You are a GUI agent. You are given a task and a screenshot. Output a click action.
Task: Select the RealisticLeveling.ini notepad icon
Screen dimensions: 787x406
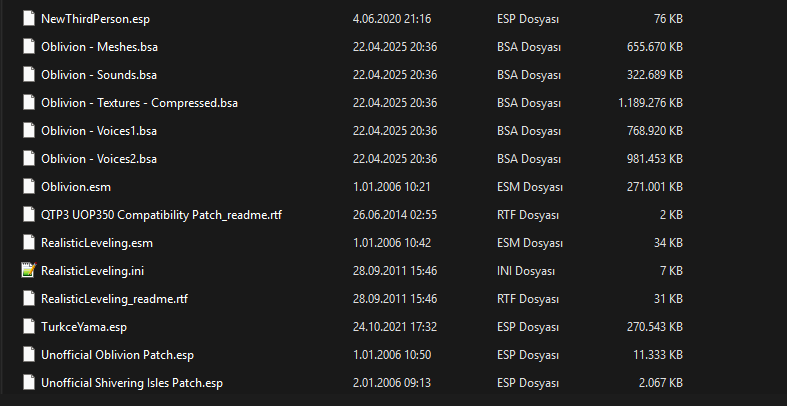click(29, 270)
